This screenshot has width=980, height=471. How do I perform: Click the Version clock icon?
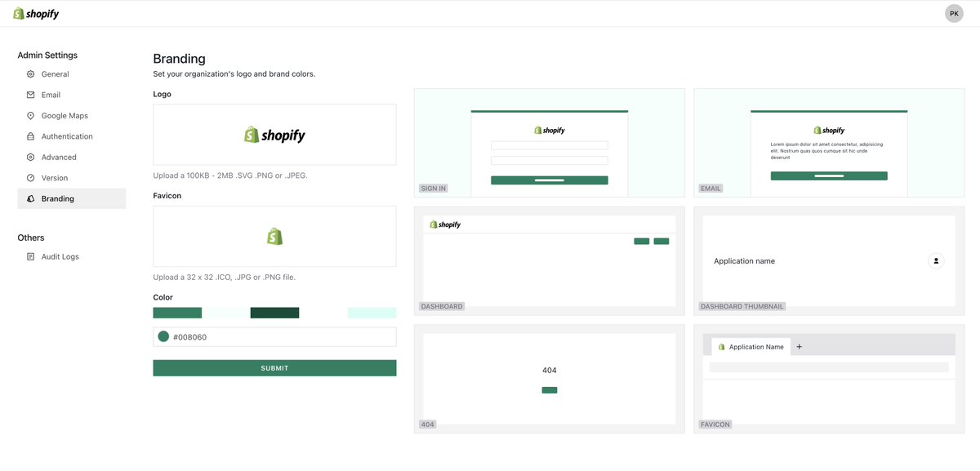[30, 177]
